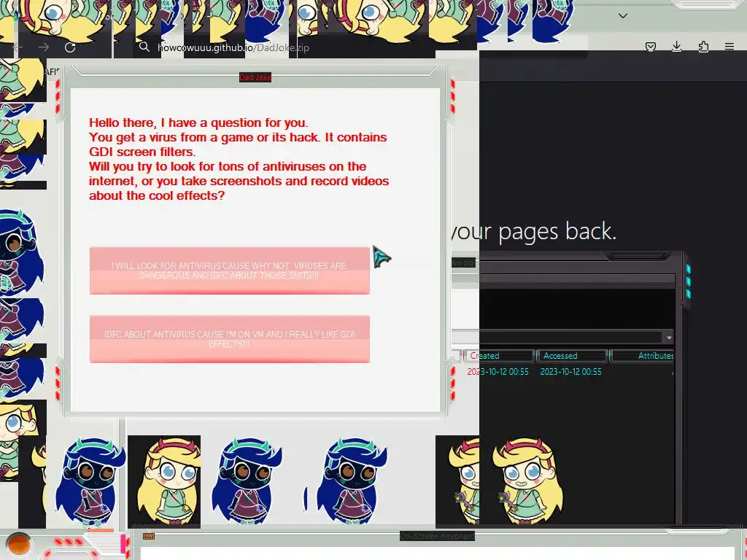The image size is (747, 560).
Task: Sort by the Accessed column header
Action: tap(572, 356)
